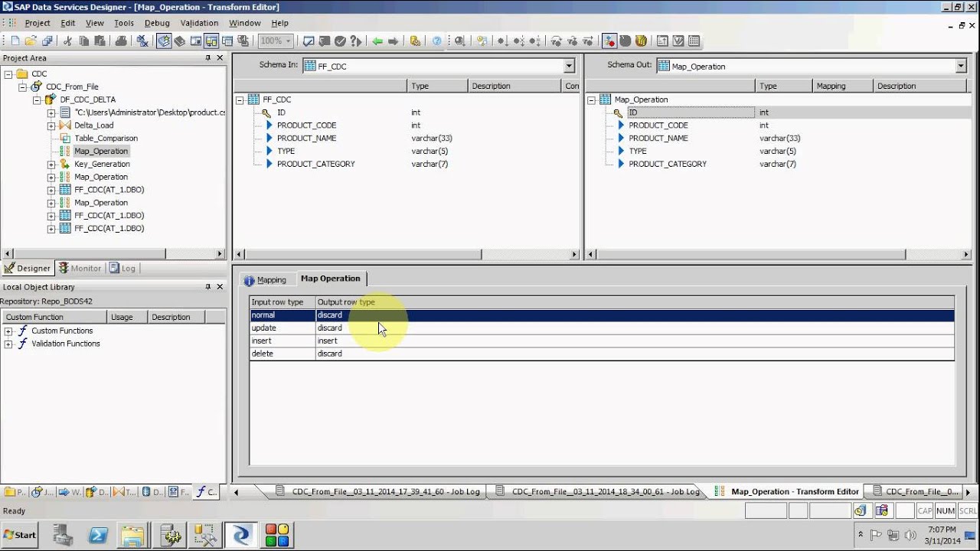Click the Cut scissors toolbar icon
Viewport: 980px width, 551px height.
67,41
